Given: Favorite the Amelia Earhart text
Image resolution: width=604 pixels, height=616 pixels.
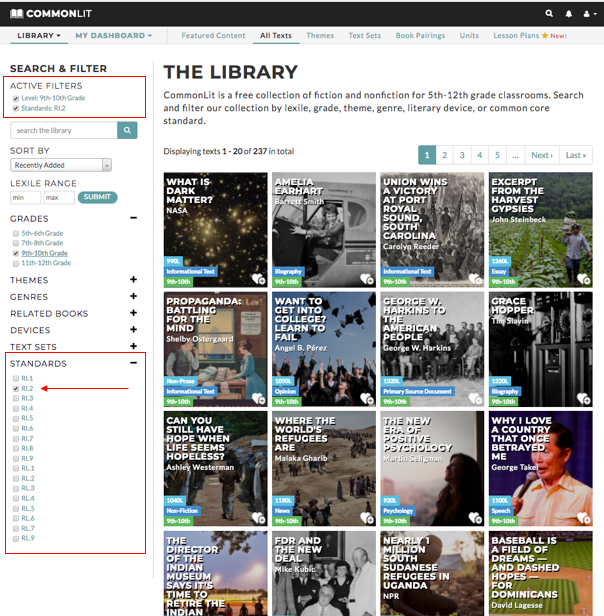Looking at the screenshot, I should click(x=367, y=279).
